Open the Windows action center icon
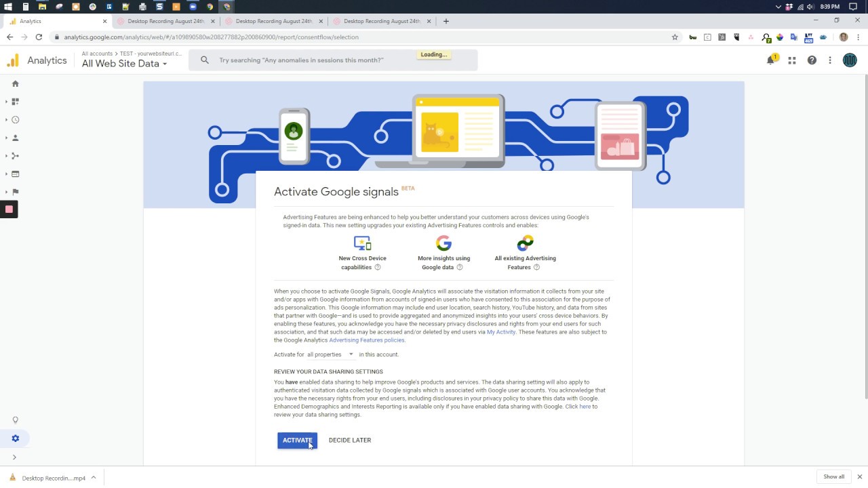The height and width of the screenshot is (488, 868). tap(854, 6)
